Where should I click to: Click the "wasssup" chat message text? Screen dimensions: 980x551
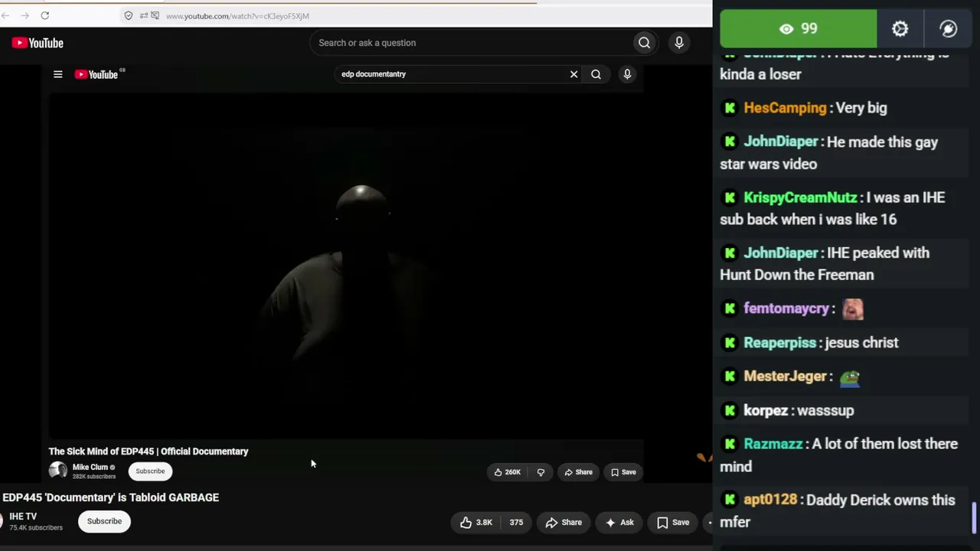[825, 410]
